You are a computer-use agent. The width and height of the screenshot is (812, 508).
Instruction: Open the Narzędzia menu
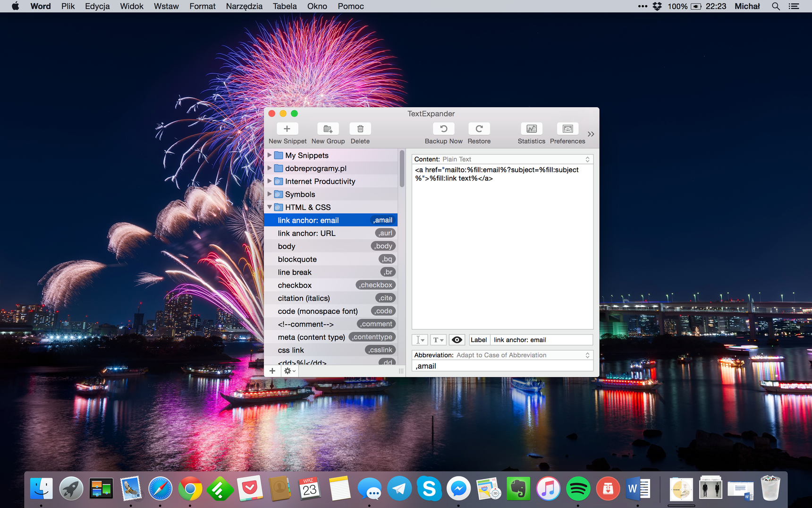tap(244, 6)
